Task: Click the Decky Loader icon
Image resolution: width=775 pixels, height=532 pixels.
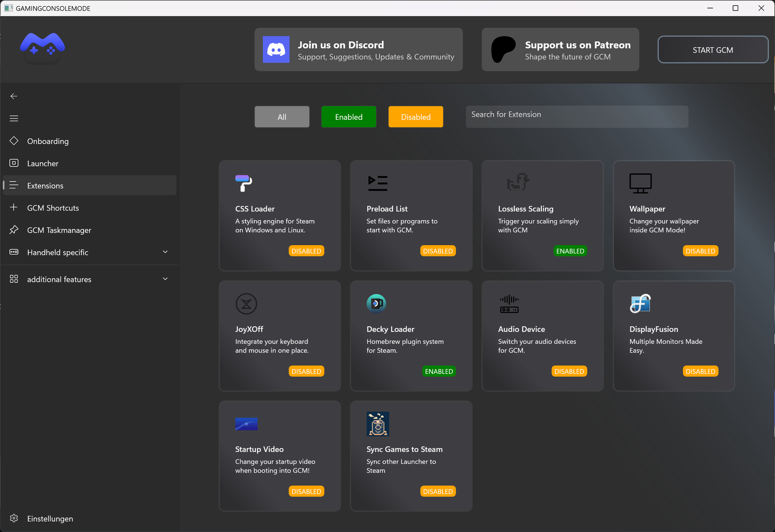Action: click(376, 303)
